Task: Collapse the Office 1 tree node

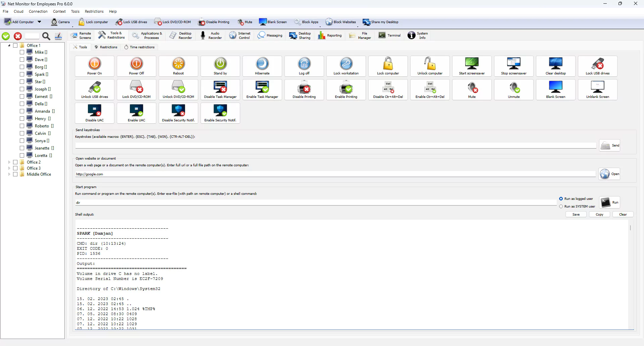Action: (8, 45)
